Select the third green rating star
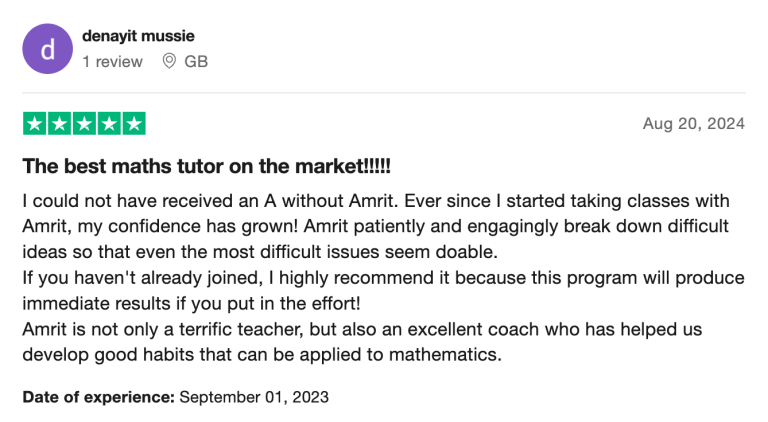Viewport: 768px width, 422px height. (x=84, y=124)
